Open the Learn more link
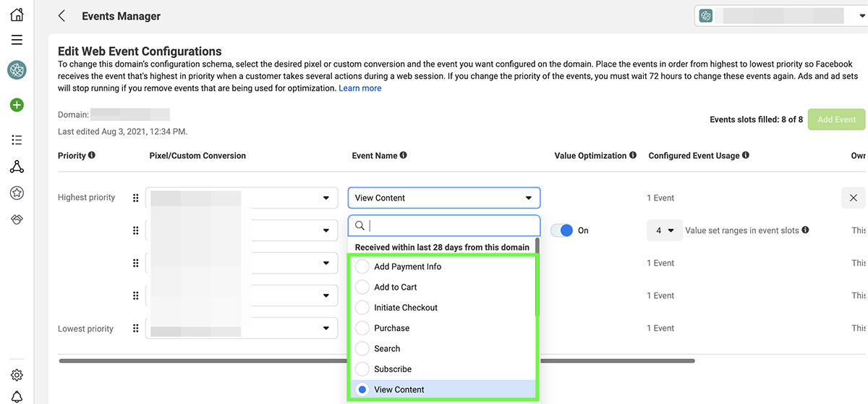Viewport: 868px width, 404px height. tap(359, 88)
